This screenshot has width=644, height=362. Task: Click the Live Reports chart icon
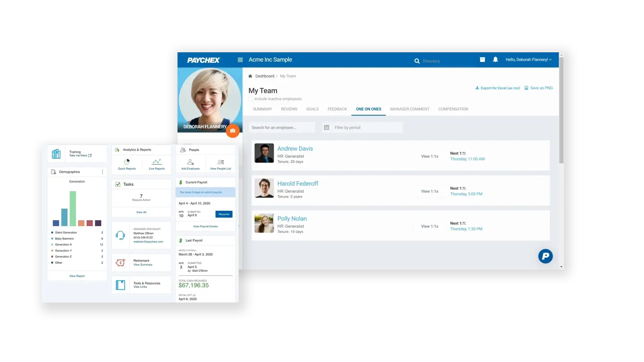pos(157,162)
